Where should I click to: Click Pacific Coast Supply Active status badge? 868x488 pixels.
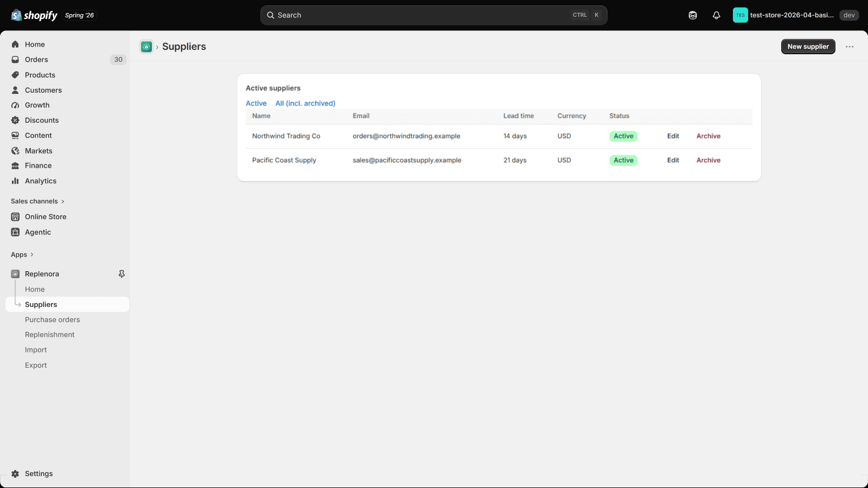(x=623, y=160)
